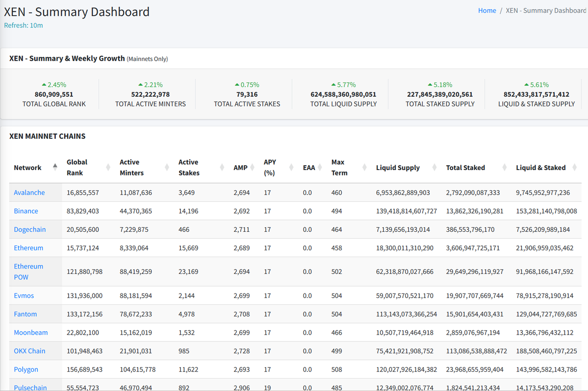
Task: Click Dogechain active stakes cell 466
Action: (x=184, y=229)
